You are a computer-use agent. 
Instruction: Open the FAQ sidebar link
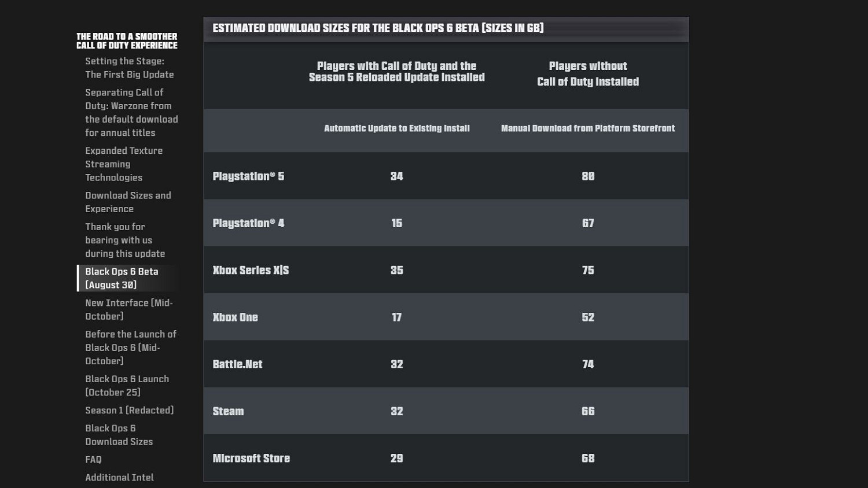coord(93,460)
